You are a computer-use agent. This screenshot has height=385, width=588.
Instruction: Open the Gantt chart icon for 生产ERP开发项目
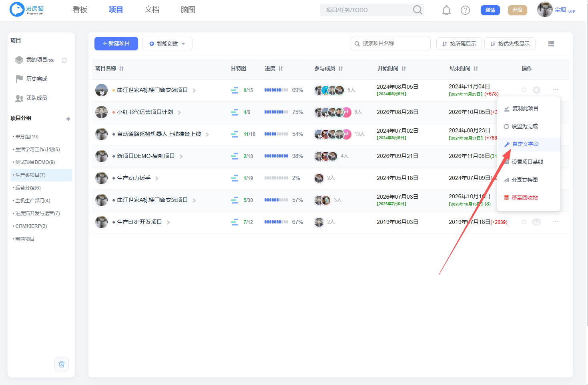pyautogui.click(x=234, y=222)
